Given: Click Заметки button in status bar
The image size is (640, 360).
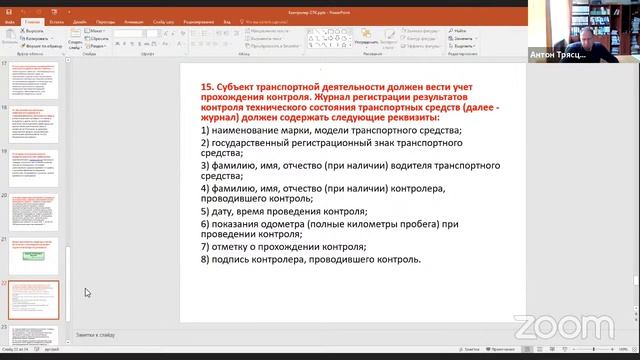Looking at the screenshot, I should (469, 350).
